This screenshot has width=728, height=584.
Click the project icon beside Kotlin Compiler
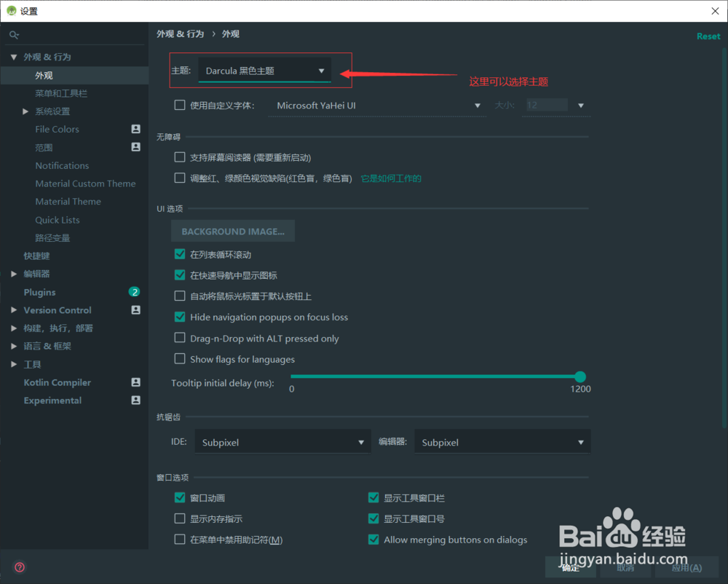135,382
